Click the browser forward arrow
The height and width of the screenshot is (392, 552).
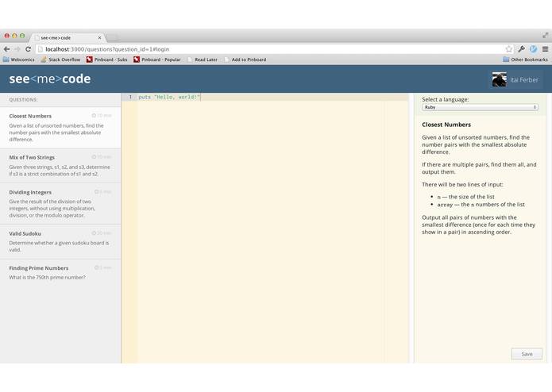pyautogui.click(x=17, y=49)
